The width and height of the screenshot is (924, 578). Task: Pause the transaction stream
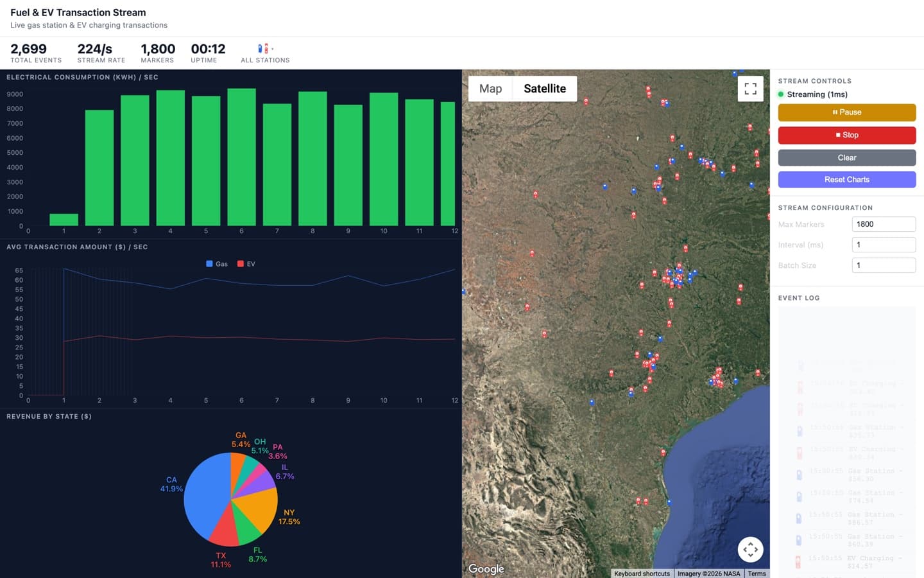847,112
